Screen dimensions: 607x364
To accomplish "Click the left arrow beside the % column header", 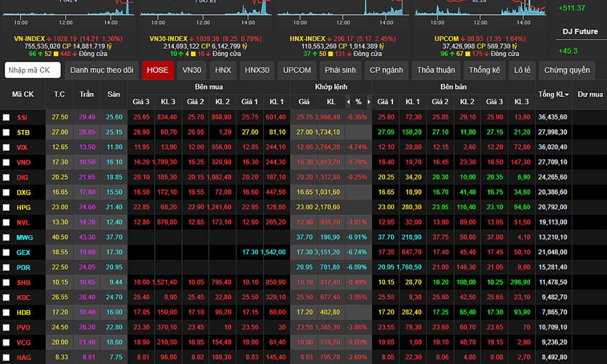I will coord(348,102).
